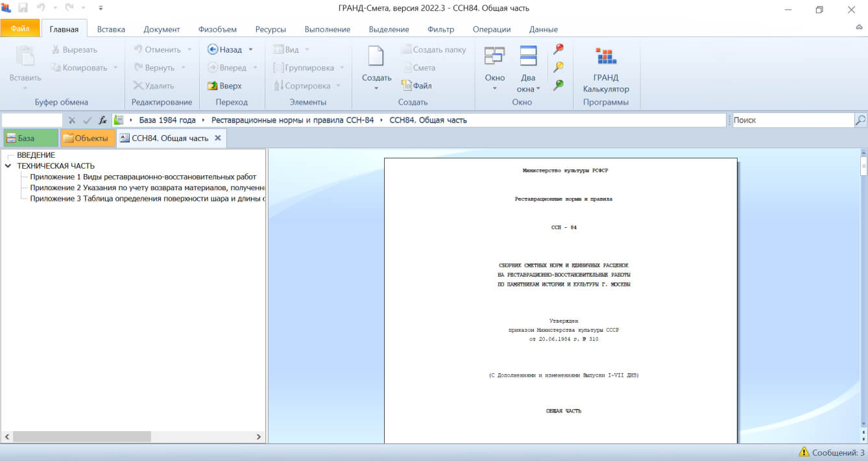Open the Копировать dropdown arrow

115,68
